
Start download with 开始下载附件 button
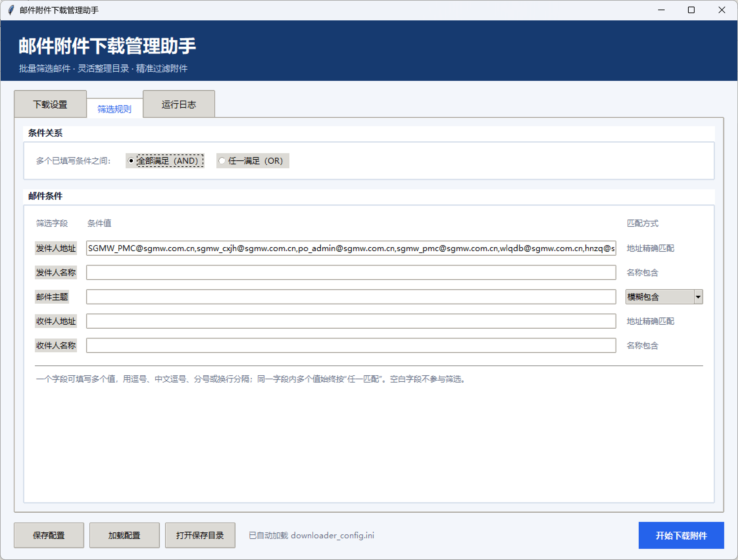pos(681,535)
